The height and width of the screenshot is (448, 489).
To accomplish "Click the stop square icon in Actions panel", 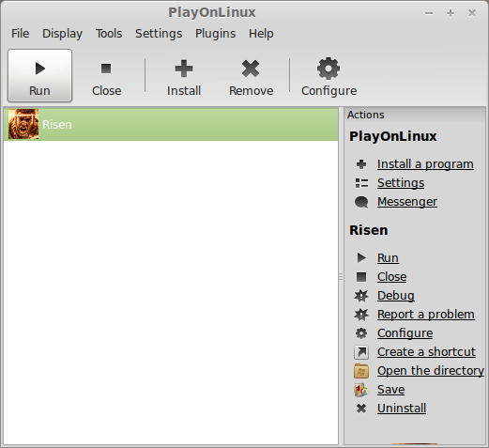I will click(361, 277).
